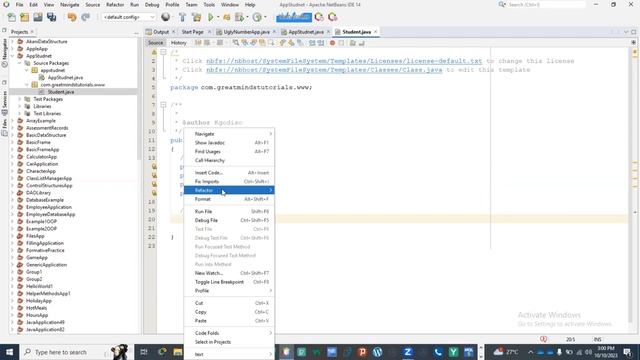Select the HolidayApp project
Viewport: 640px width, 360px height.
pos(39,301)
